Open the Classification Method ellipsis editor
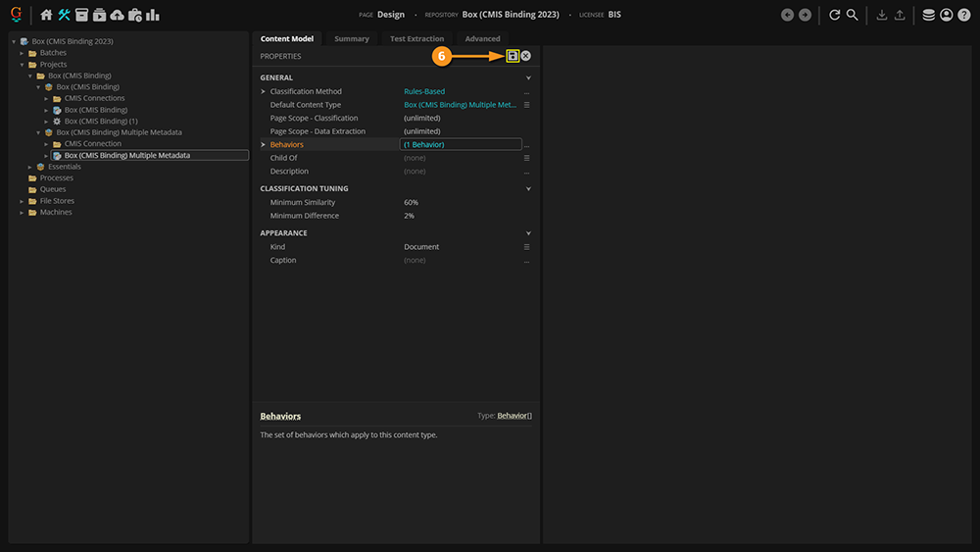 527,92
